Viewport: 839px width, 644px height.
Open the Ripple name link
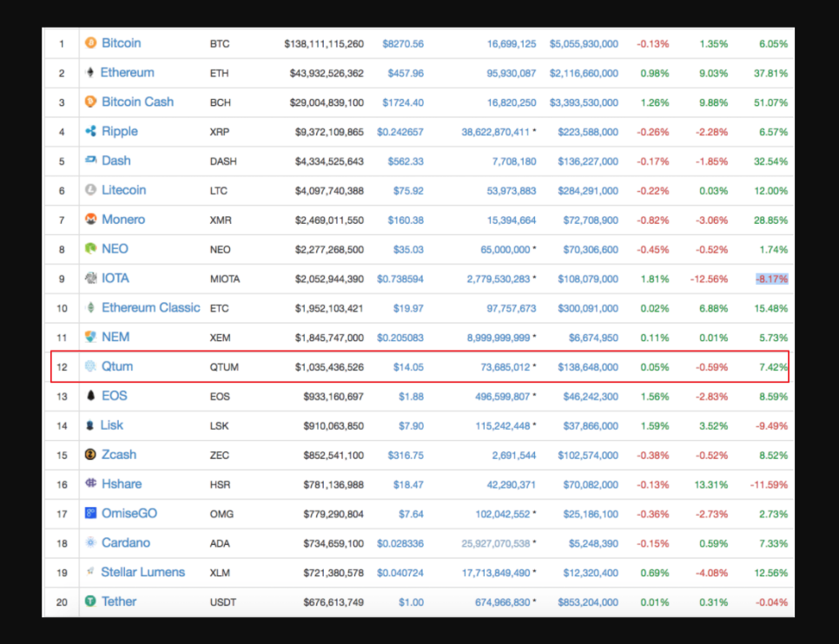coord(119,132)
